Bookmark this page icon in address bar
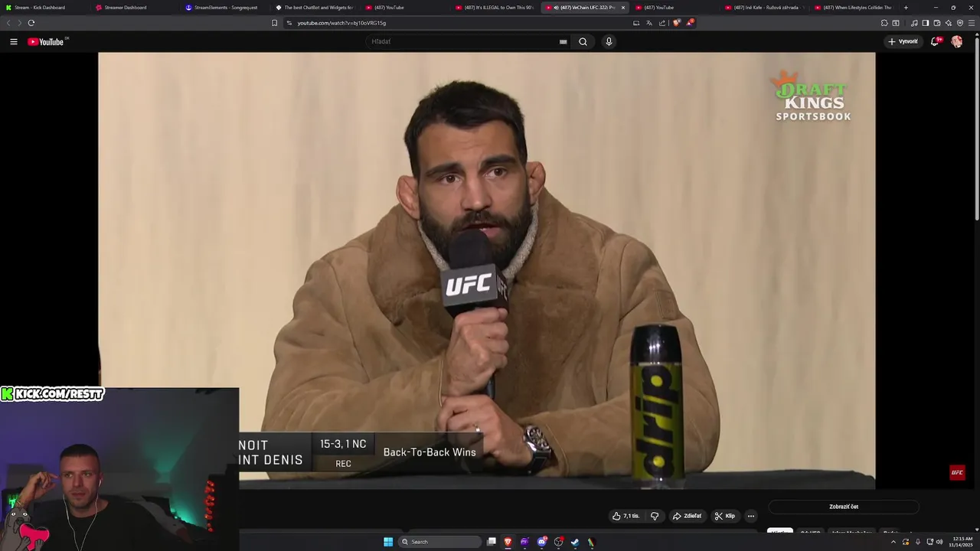 point(275,23)
